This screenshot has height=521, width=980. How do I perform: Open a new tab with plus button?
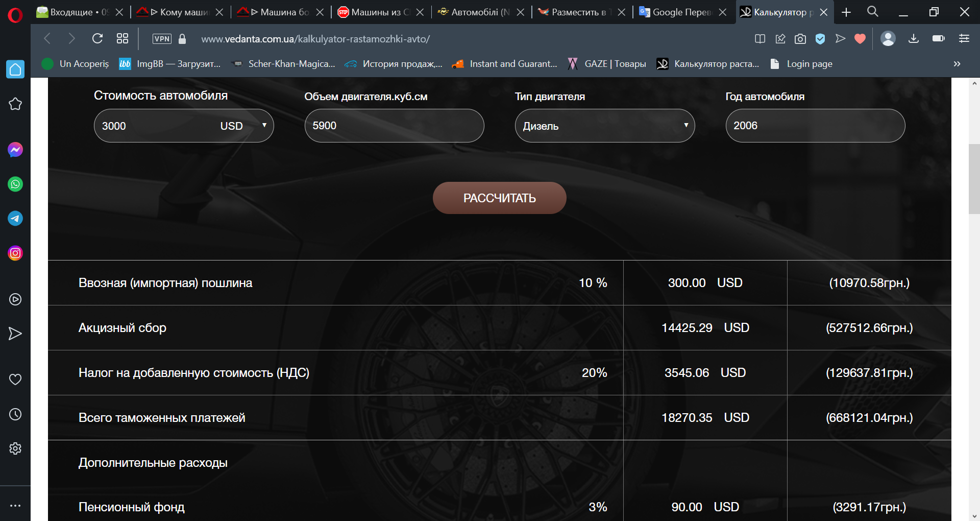point(846,12)
